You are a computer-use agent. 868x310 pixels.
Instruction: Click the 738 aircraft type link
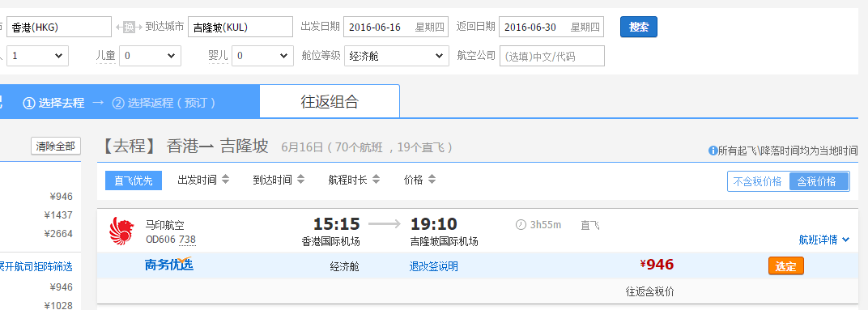point(187,240)
